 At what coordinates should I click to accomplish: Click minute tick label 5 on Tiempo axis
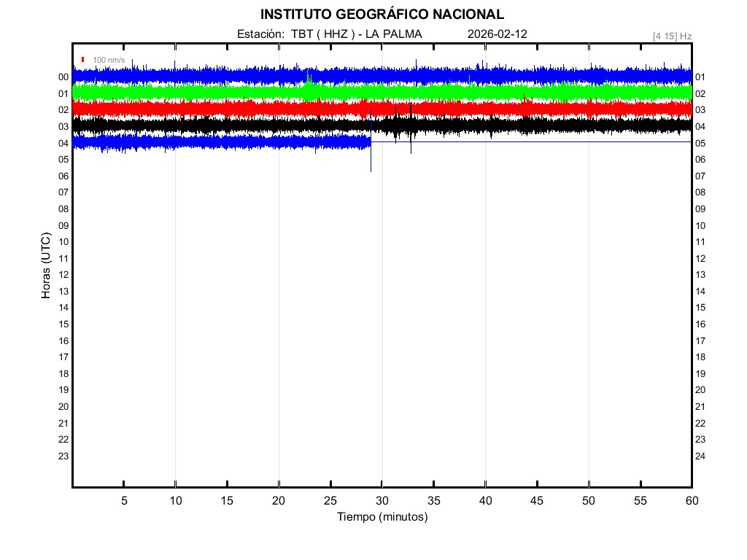click(124, 500)
